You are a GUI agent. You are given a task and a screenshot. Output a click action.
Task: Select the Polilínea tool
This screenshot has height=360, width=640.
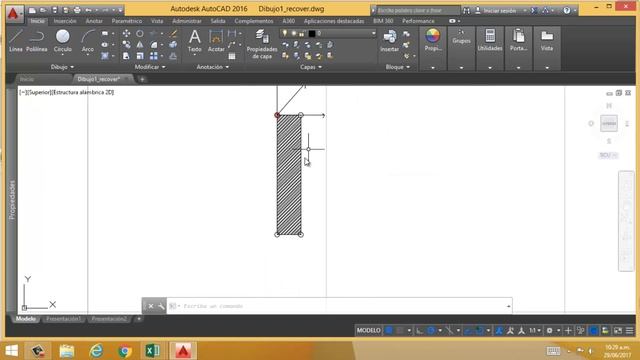[36, 41]
